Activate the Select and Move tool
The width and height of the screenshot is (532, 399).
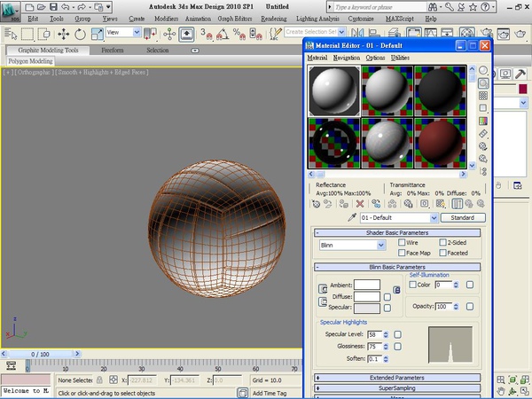64,34
